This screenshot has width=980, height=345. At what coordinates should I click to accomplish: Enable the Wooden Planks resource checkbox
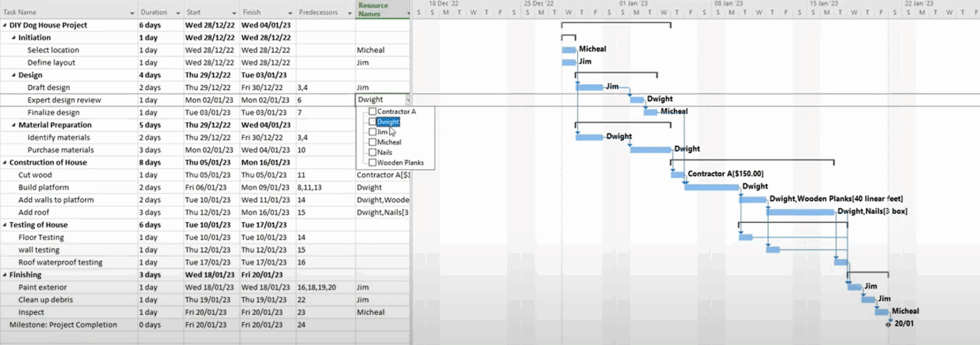click(372, 162)
